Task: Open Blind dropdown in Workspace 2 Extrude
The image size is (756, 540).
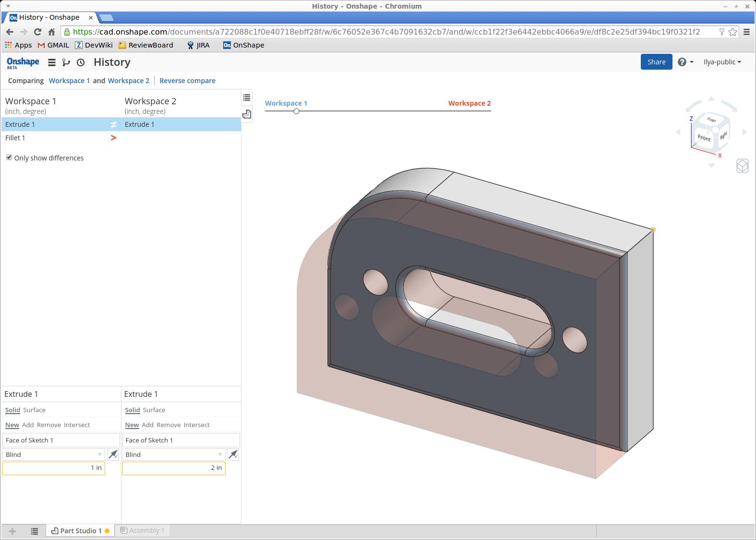Action: pyautogui.click(x=173, y=454)
